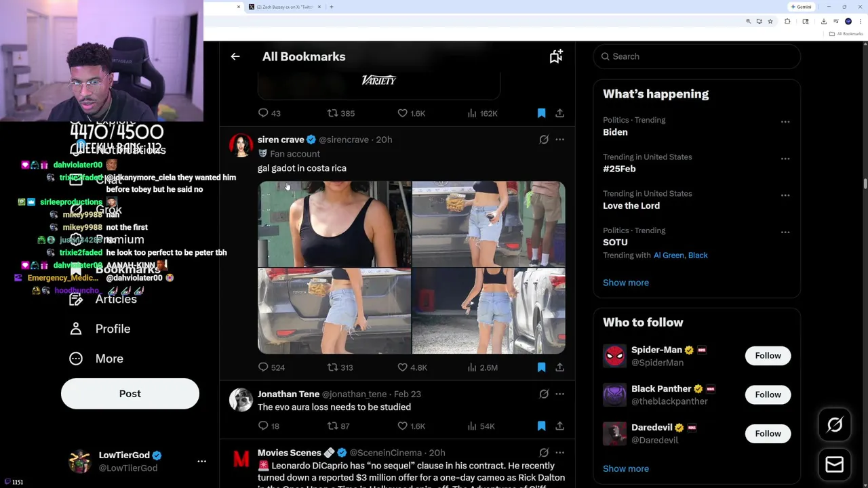Open the clear bookmarks icon in header
Screen dimensions: 868x488
tap(556, 57)
